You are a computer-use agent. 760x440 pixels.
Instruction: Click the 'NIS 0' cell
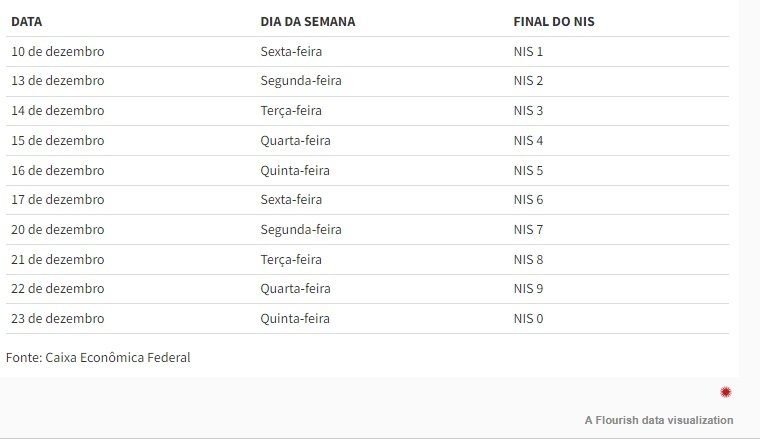pos(528,319)
